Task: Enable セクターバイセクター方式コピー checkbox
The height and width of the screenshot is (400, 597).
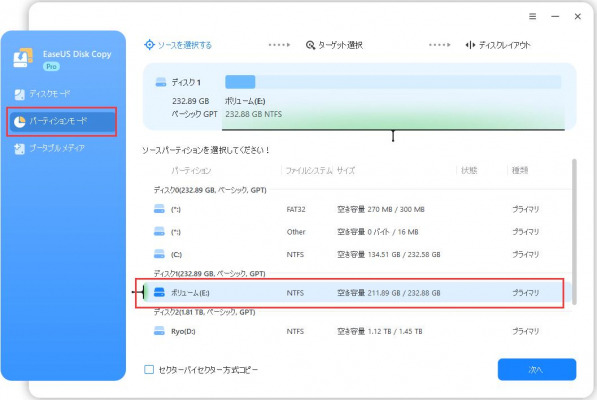Action: [x=149, y=370]
